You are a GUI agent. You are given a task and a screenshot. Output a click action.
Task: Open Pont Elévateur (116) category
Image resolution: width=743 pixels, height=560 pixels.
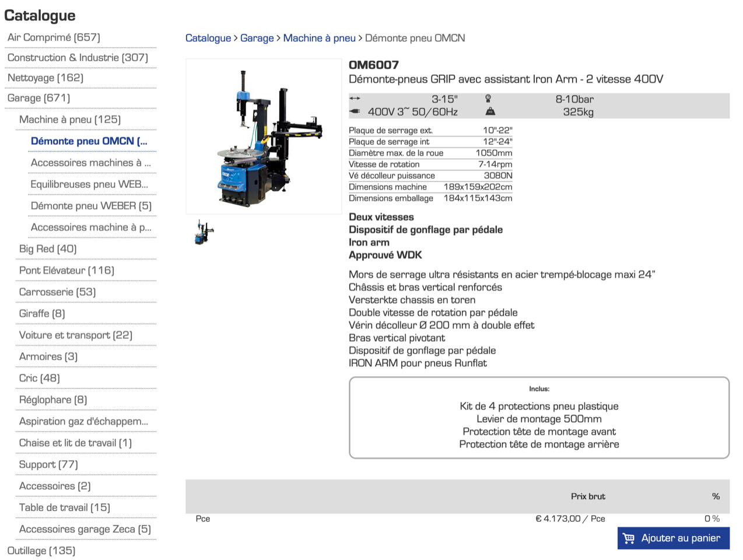[66, 271]
